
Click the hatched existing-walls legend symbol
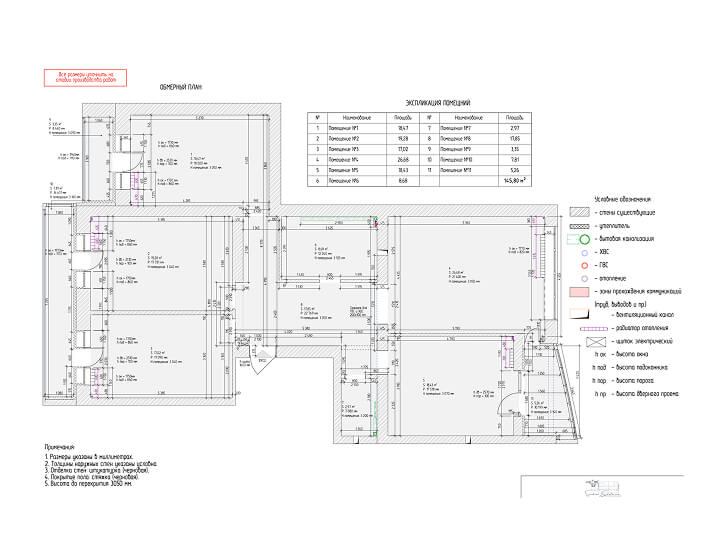[579, 212]
